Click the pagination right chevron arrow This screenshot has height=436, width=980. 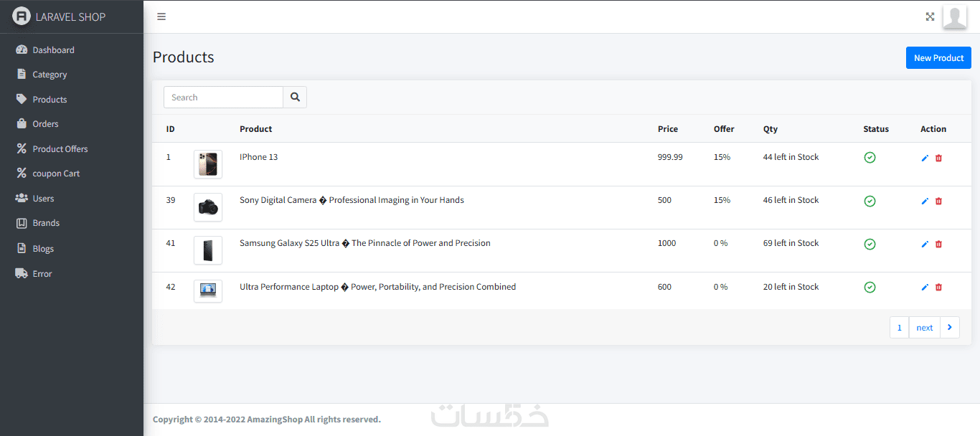949,327
